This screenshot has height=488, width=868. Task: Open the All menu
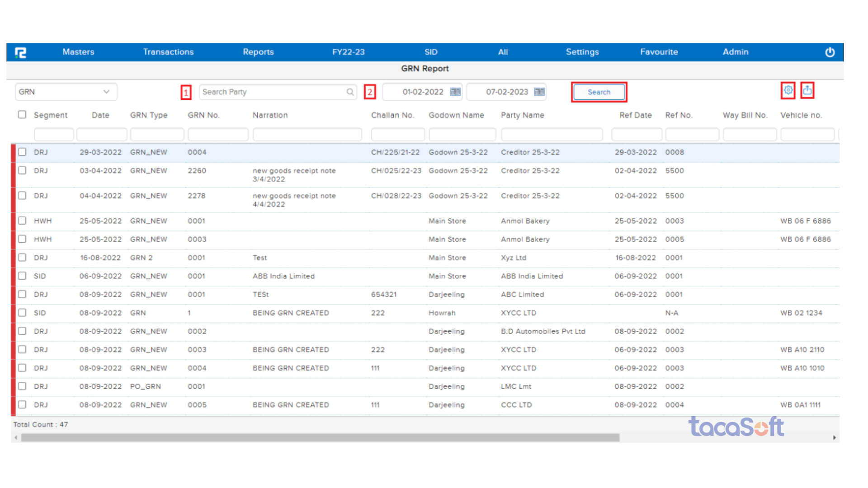pos(503,52)
